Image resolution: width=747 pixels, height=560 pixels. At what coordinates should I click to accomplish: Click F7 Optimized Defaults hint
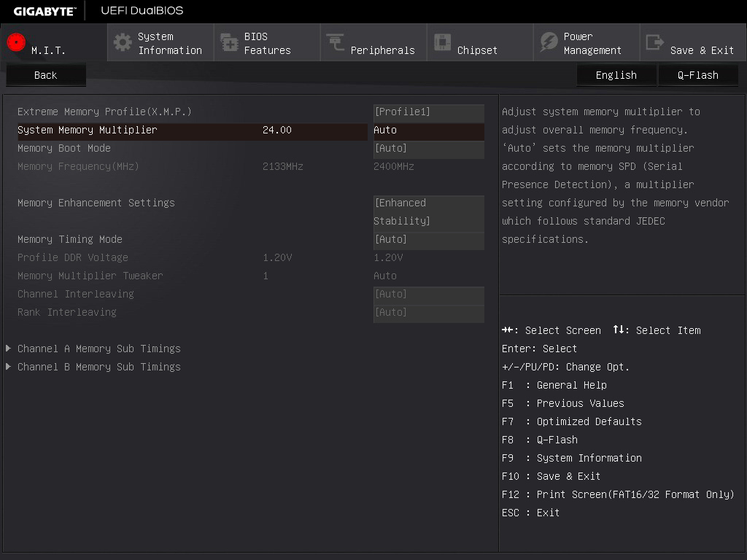point(572,421)
